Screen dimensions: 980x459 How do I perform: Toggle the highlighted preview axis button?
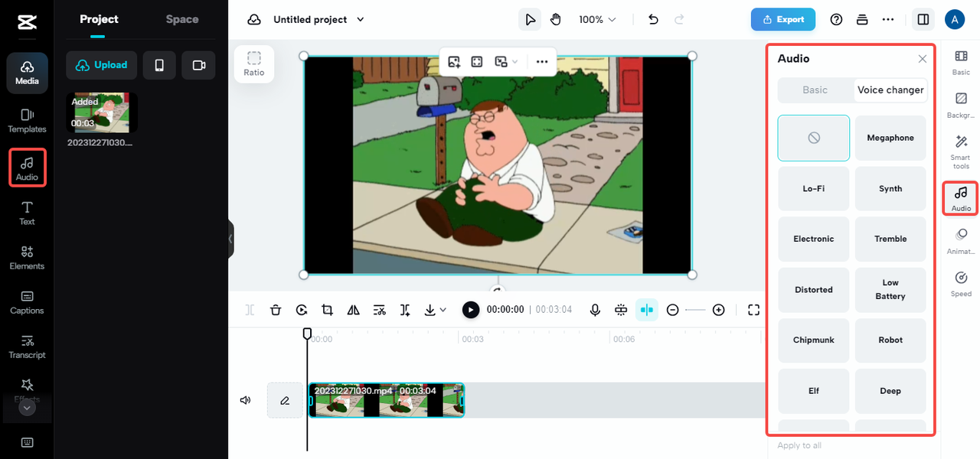coord(647,310)
